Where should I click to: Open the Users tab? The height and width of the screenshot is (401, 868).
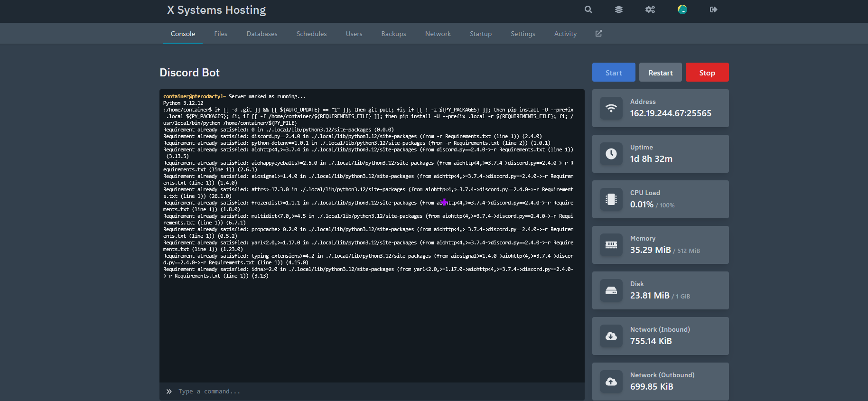tap(354, 34)
